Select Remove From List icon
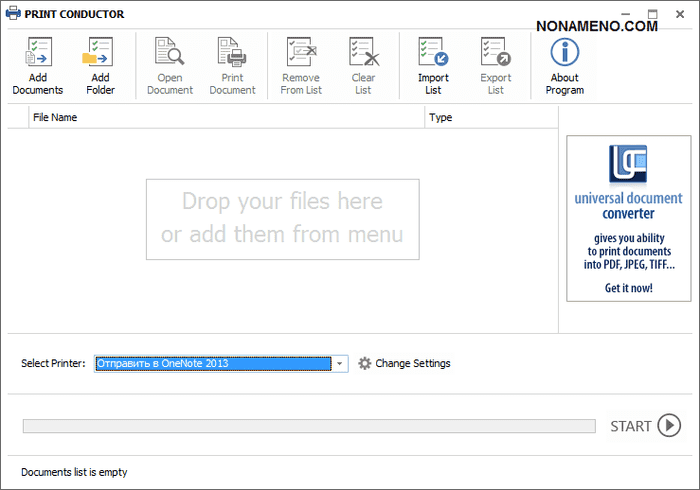Screen dimensions: 700x490 point(300,53)
